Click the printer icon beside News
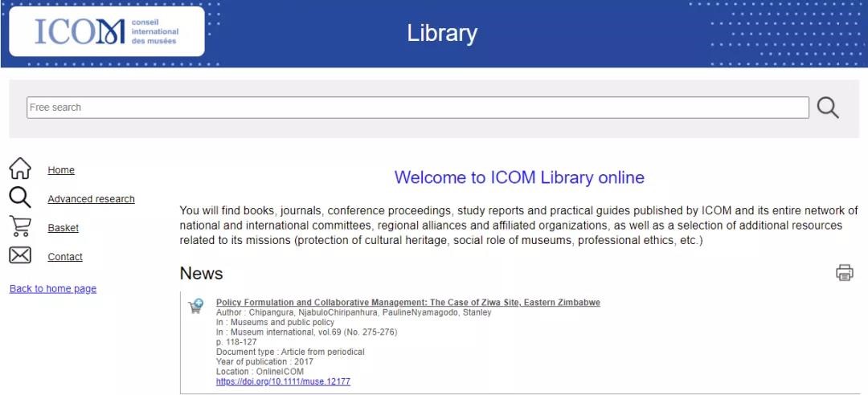This screenshot has height=395, width=868. tap(844, 273)
